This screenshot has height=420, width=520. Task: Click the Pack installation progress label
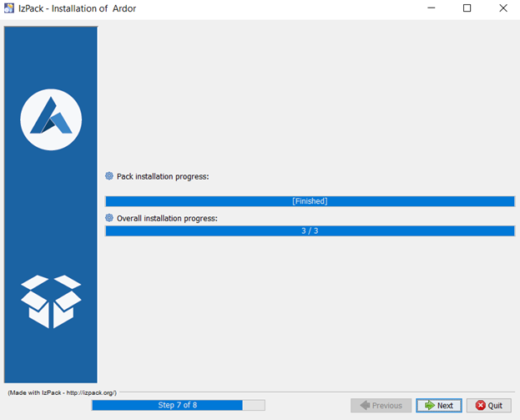[162, 176]
